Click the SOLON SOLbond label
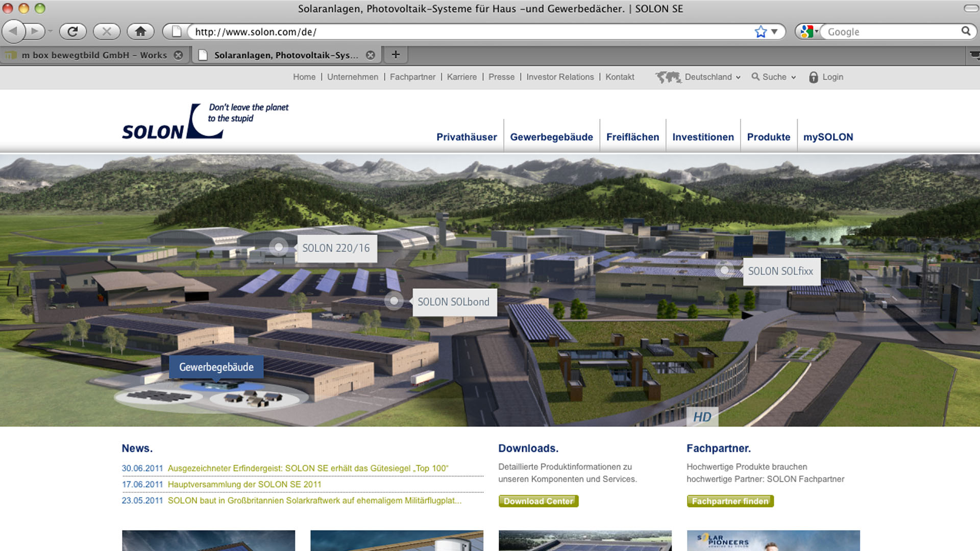The width and height of the screenshot is (980, 551). pos(454,302)
